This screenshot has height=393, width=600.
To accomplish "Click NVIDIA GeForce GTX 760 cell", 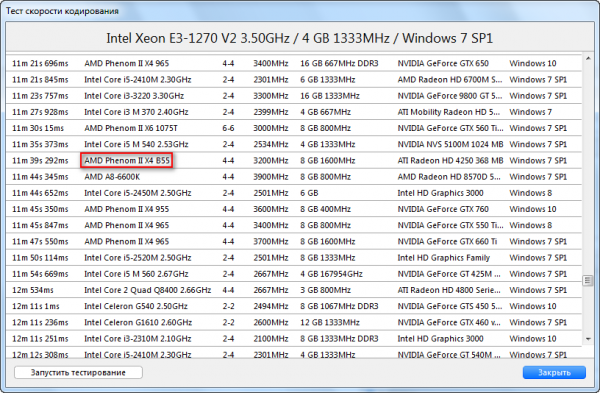I will [443, 209].
